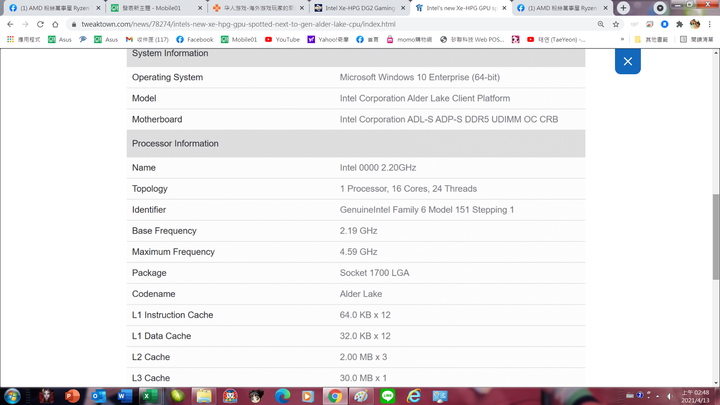Open a new browser tab
Viewport: 720px width, 405px height.
click(x=623, y=8)
